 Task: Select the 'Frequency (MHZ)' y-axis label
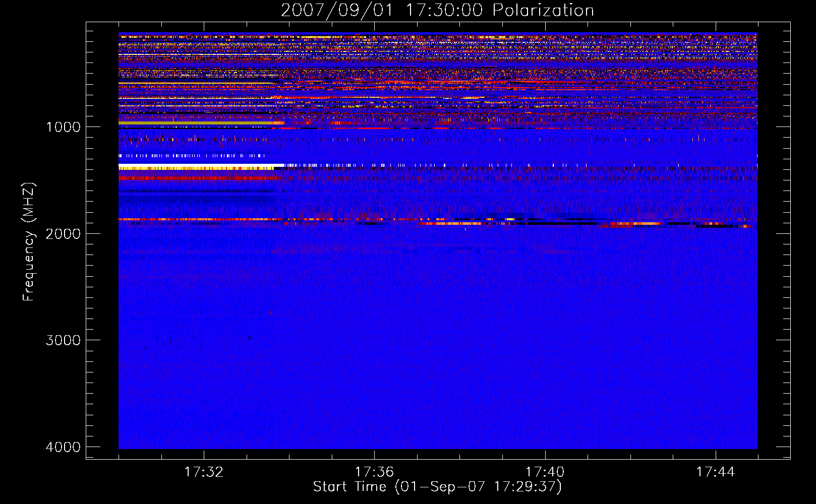point(29,242)
